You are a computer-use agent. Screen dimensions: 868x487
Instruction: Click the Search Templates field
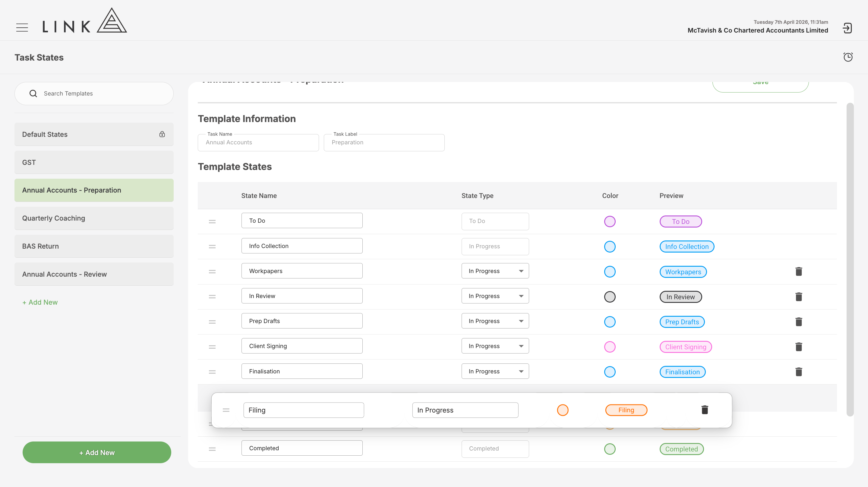94,93
